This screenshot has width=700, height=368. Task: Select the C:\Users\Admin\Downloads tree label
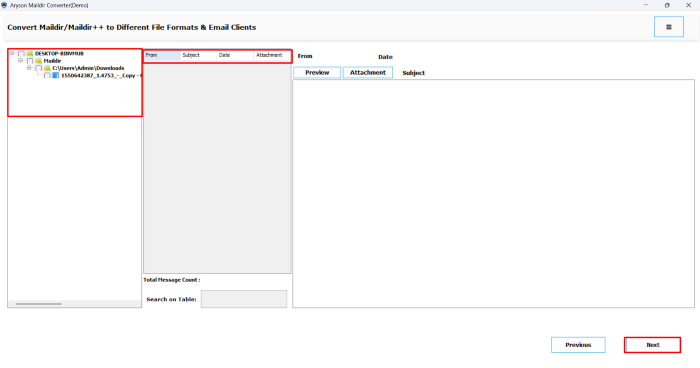pos(88,68)
